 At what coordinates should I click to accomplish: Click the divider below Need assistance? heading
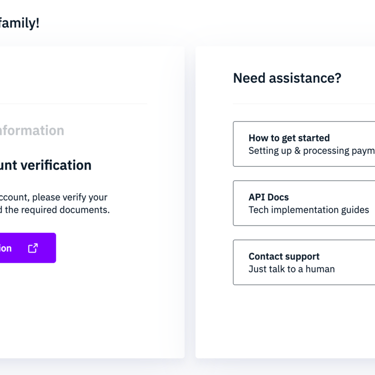[304, 104]
